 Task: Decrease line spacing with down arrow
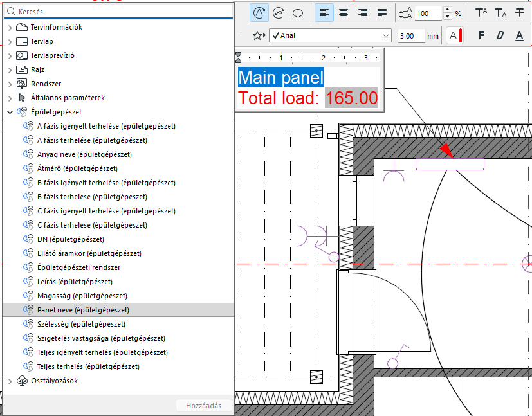[448, 17]
